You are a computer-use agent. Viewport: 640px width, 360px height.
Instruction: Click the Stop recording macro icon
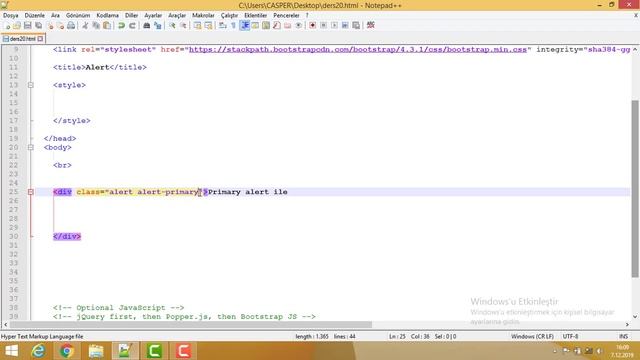tap(323, 25)
